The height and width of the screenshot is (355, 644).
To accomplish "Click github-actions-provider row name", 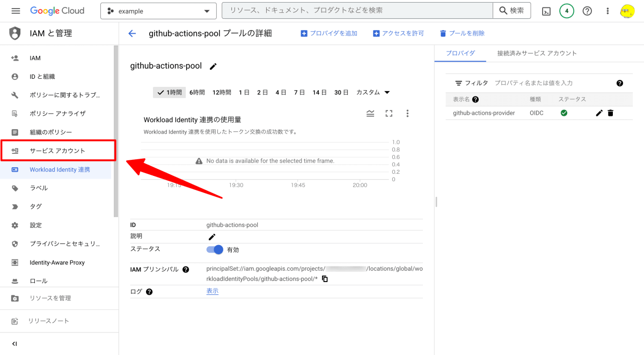I will coord(484,113).
